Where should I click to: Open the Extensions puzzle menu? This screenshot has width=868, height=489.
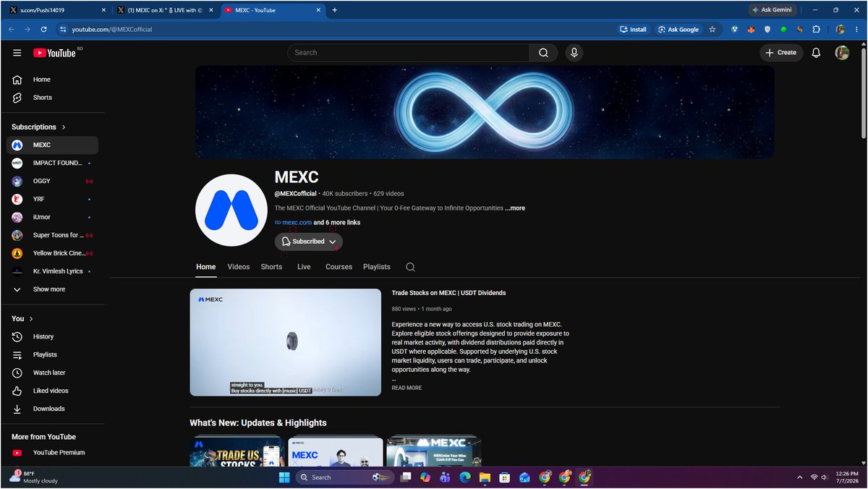pos(817,30)
